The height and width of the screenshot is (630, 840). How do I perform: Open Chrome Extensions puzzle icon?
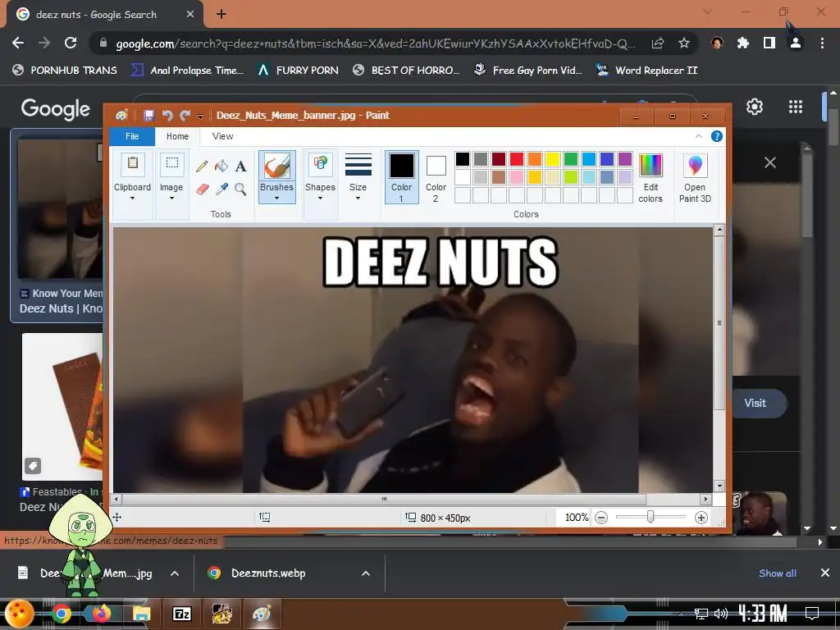[x=742, y=43]
